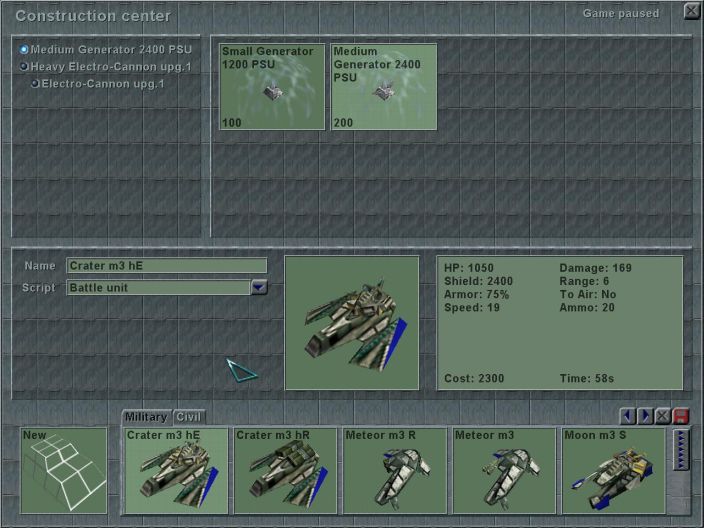The height and width of the screenshot is (528, 704).
Task: Click the HP: 1050 stat
Action: pyautogui.click(x=469, y=268)
